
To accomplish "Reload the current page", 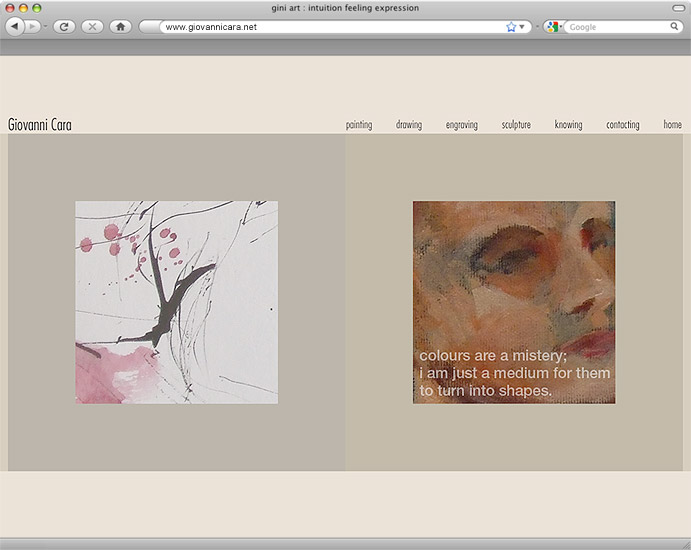I will [64, 26].
